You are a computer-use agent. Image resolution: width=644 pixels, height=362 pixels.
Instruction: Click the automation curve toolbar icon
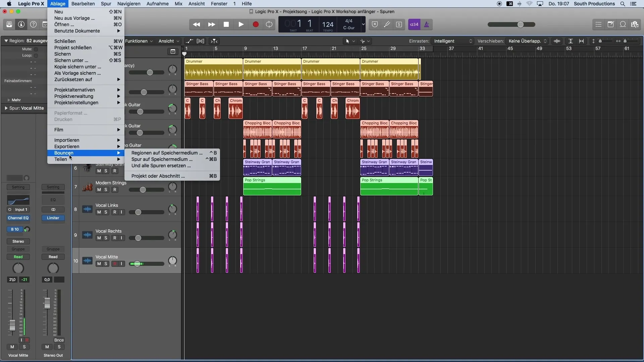point(190,41)
